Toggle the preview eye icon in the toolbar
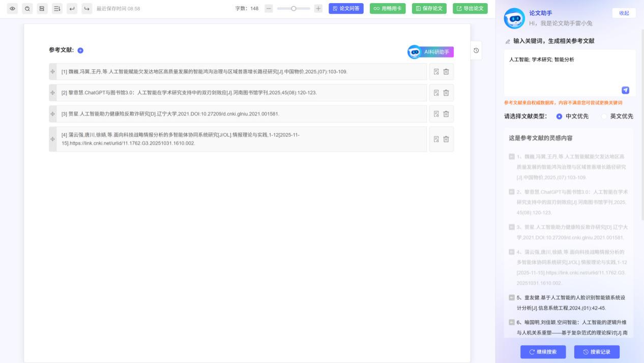 (x=13, y=9)
